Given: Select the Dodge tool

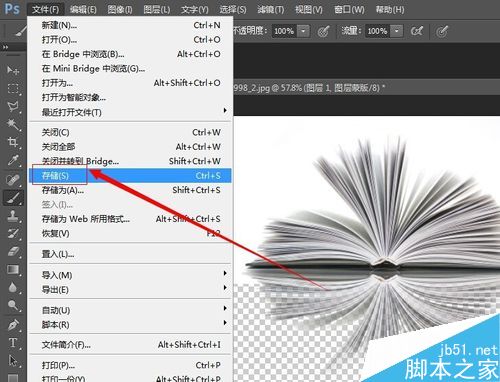Looking at the screenshot, I should (13, 305).
